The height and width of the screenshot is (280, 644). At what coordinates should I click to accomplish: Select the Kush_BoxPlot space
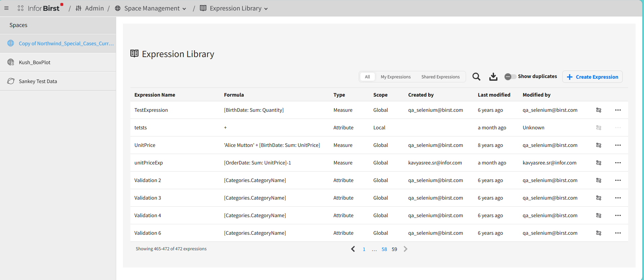click(58, 62)
